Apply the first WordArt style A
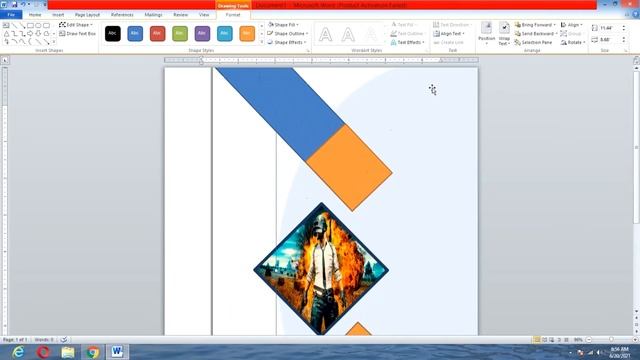Screen dimensions: 640x360 pos(325,35)
